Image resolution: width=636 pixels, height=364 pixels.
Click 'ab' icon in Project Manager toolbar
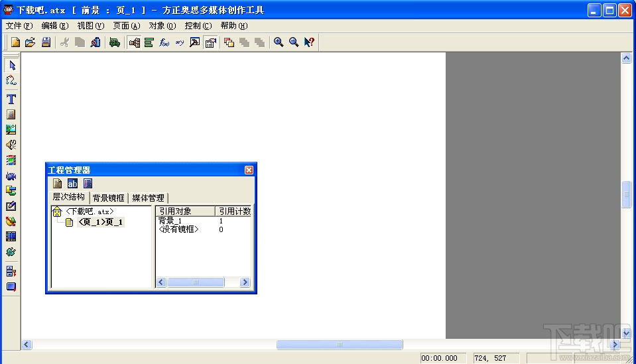72,183
